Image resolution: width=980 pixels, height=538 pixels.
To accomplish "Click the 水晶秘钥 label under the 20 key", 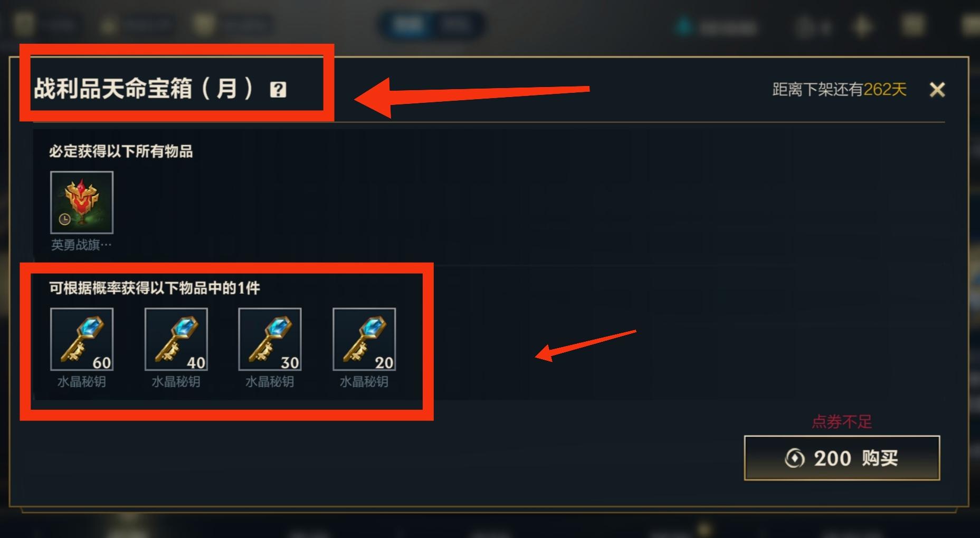I will [x=364, y=381].
